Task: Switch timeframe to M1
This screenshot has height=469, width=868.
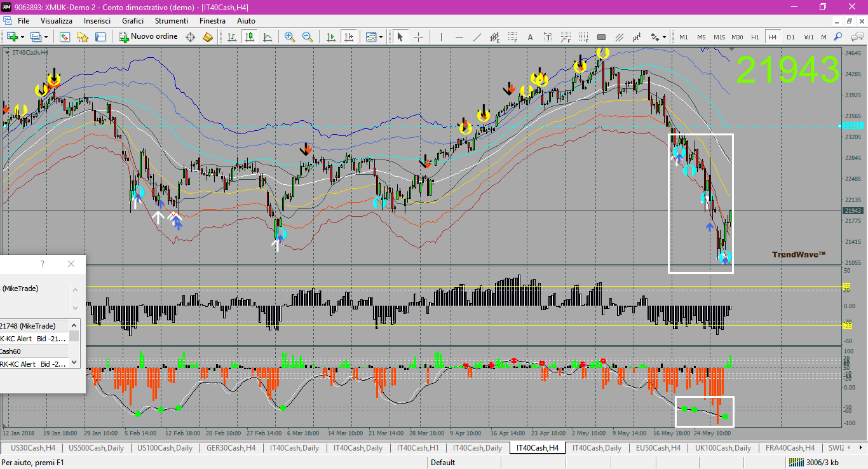Action: click(x=684, y=37)
